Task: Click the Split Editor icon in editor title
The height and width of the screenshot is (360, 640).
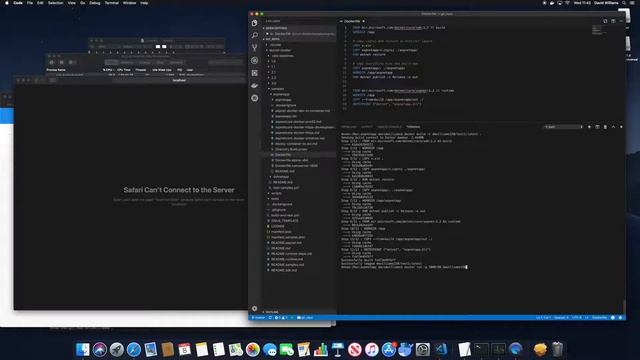Action: 613,21
